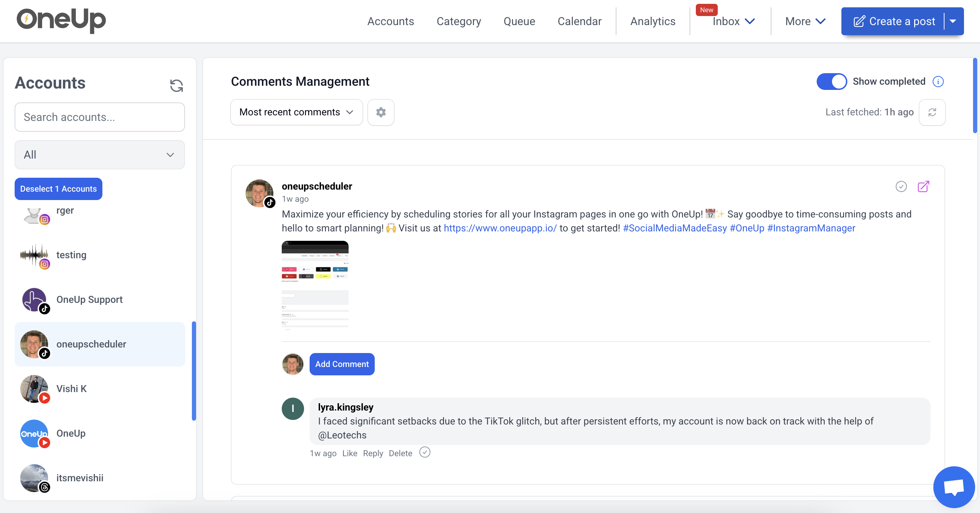Open post in external link icon
This screenshot has height=513, width=980.
click(923, 186)
